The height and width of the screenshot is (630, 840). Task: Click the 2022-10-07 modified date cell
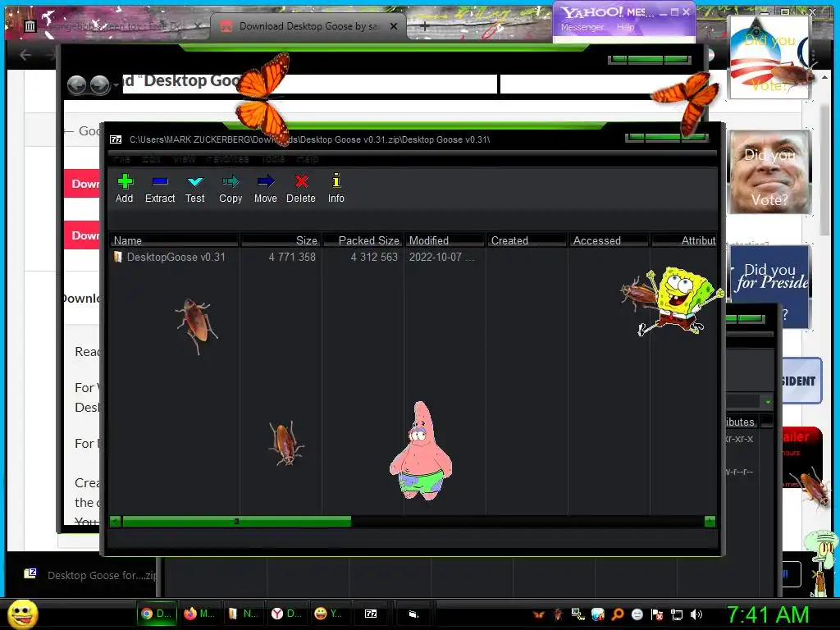pyautogui.click(x=441, y=257)
